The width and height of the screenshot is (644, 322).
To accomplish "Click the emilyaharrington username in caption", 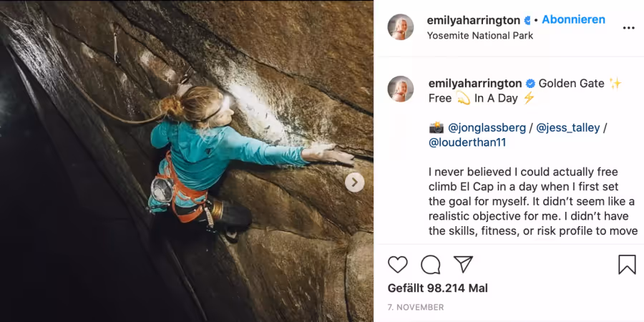I will (475, 84).
